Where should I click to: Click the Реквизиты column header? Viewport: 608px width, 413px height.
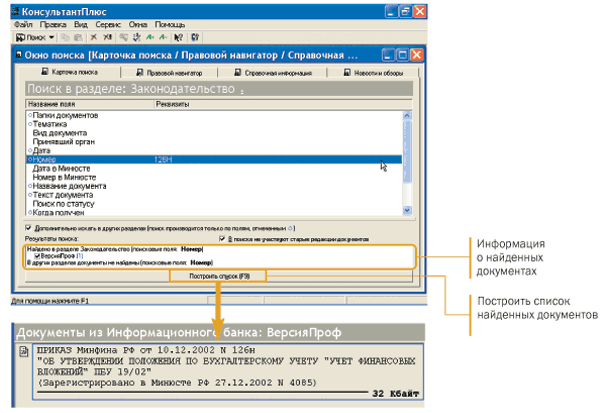click(283, 104)
